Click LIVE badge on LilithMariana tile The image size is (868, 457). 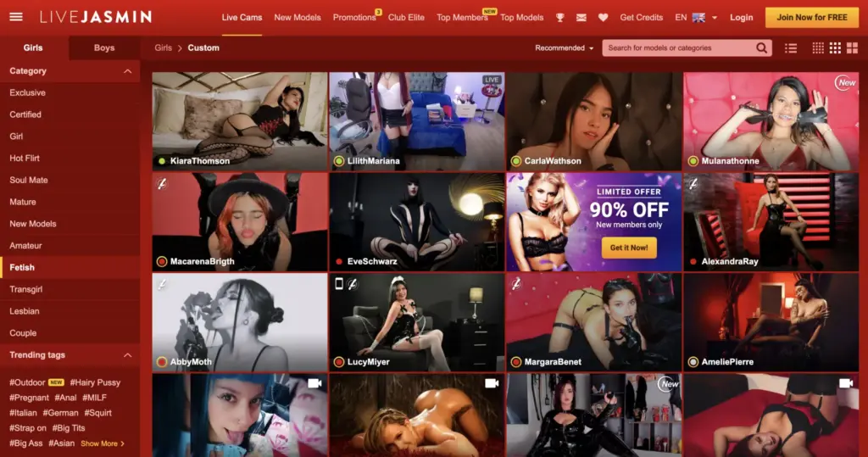492,80
